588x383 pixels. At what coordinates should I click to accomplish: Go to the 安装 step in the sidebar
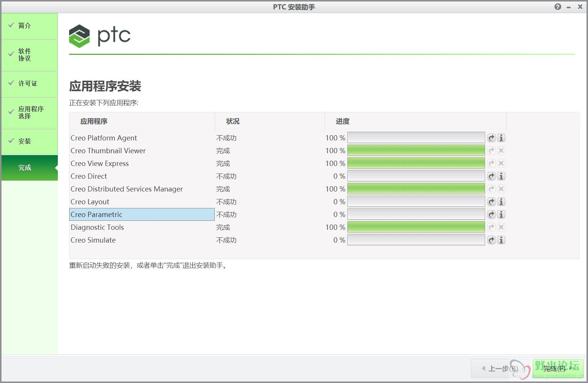tap(30, 142)
